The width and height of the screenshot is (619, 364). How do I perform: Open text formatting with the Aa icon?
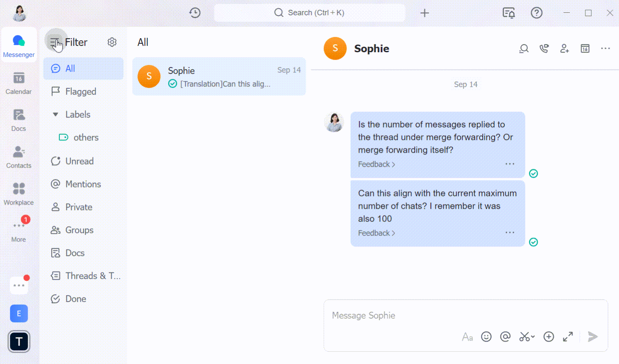coord(467,336)
